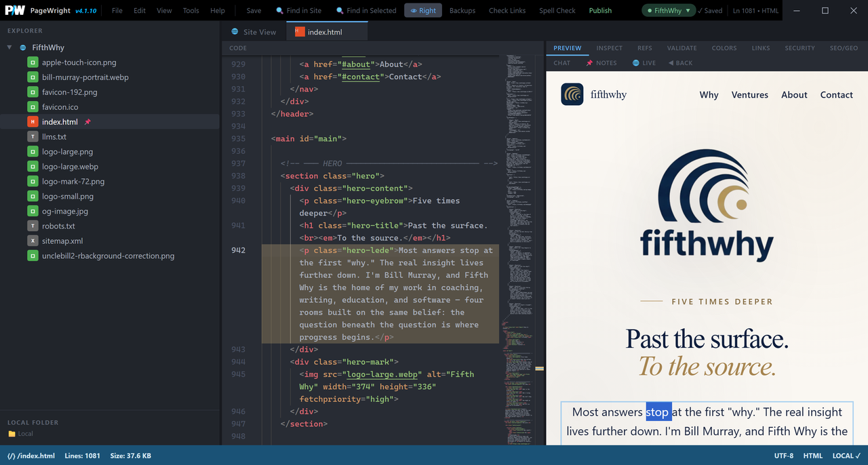Click the image icon of logo-large.png
Image resolution: width=868 pixels, height=465 pixels.
[x=33, y=152]
